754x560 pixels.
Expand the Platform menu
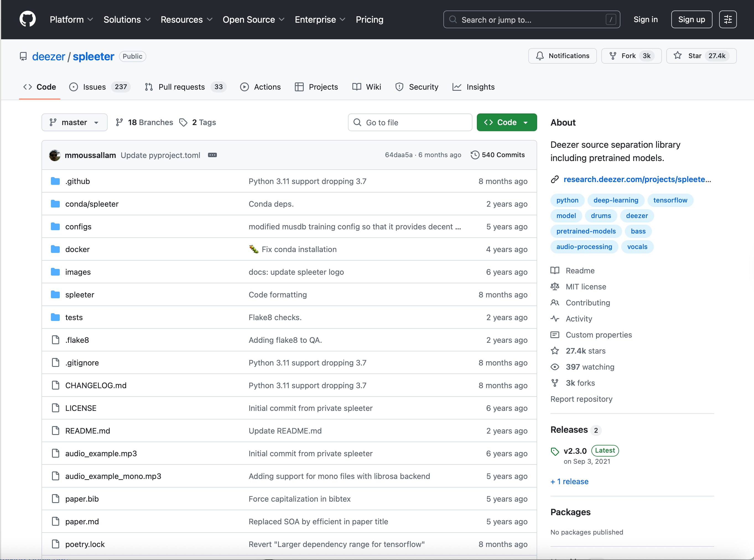coord(71,20)
